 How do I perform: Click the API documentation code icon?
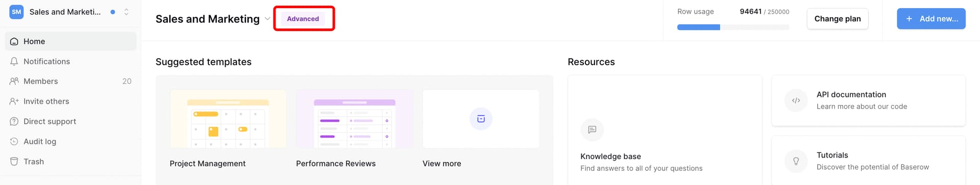[796, 100]
